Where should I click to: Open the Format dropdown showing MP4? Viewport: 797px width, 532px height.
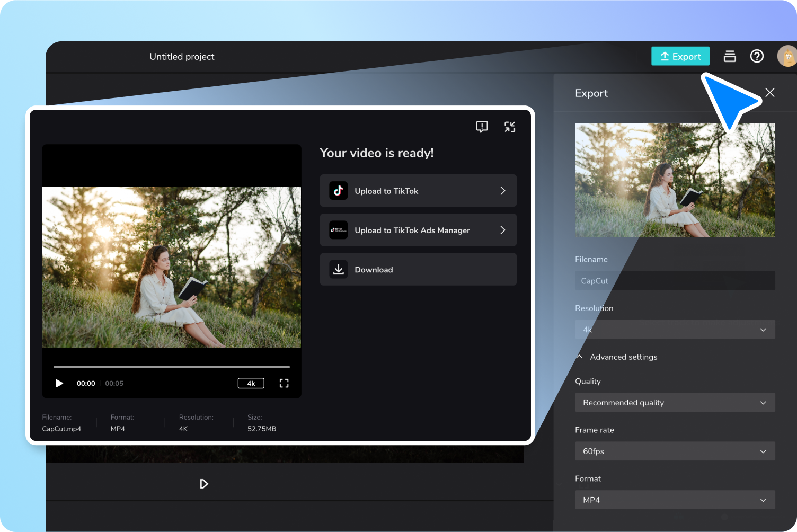675,500
